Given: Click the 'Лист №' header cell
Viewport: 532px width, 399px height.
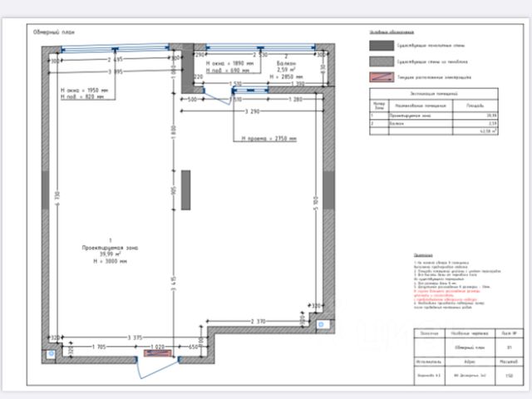Looking at the screenshot, I should click(510, 333).
